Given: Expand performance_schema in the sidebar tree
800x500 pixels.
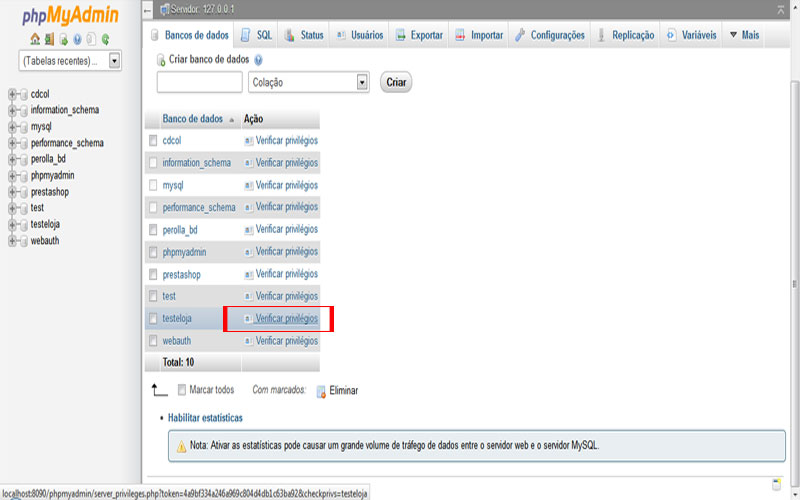Looking at the screenshot, I should click(12, 143).
